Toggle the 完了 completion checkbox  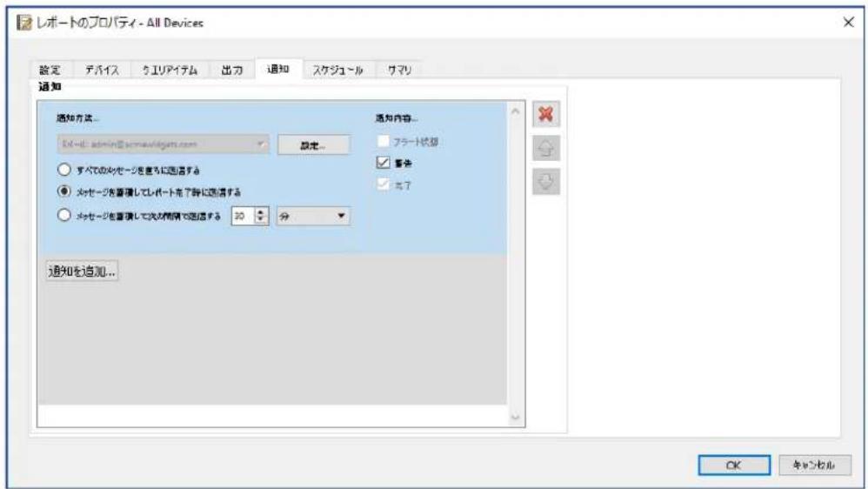pos(383,184)
